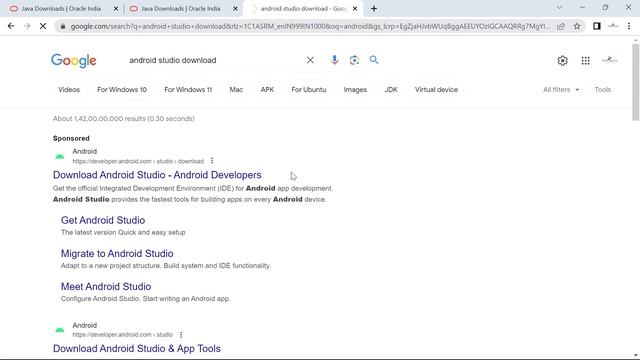Apply the Mac filter chip
Screen dimensions: 640x360
(x=236, y=89)
